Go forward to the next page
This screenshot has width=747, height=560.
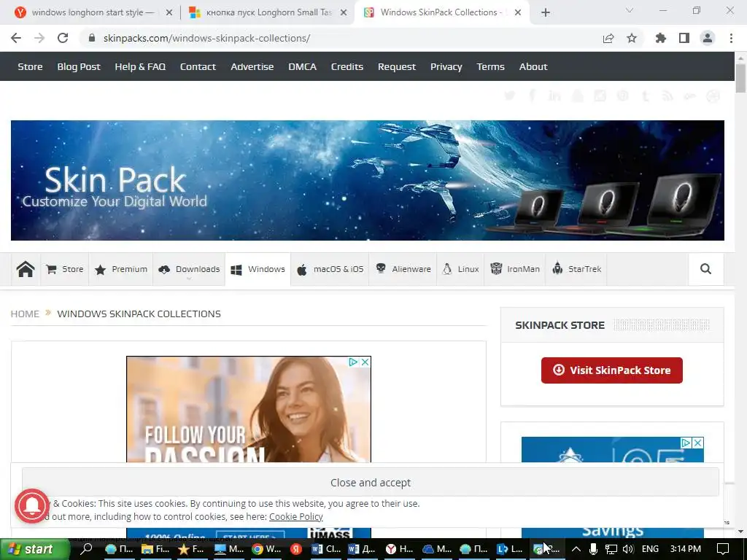point(39,38)
